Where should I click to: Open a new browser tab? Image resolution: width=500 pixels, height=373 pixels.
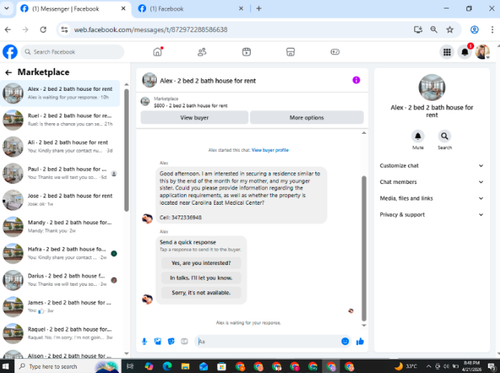click(259, 9)
